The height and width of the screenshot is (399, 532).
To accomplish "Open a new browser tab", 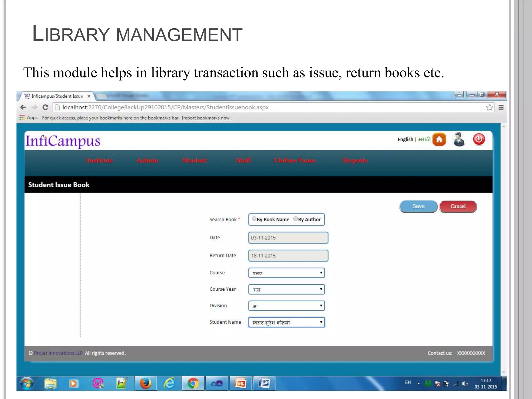I will [x=102, y=96].
